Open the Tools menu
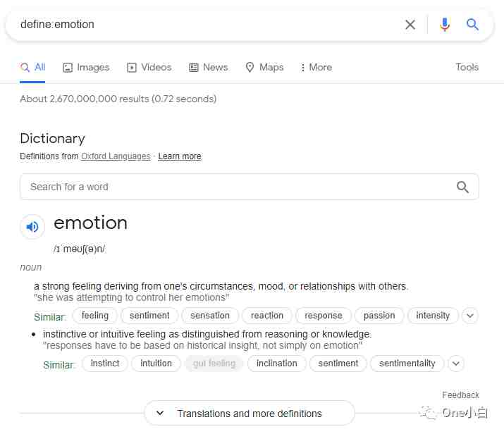Viewport: 504px width, 434px height. pyautogui.click(x=467, y=67)
